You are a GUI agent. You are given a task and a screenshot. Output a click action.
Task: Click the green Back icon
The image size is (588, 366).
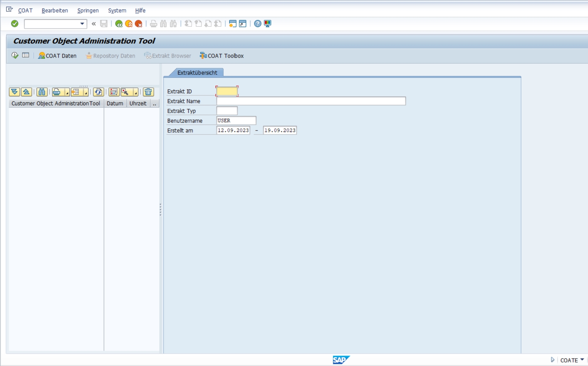119,24
